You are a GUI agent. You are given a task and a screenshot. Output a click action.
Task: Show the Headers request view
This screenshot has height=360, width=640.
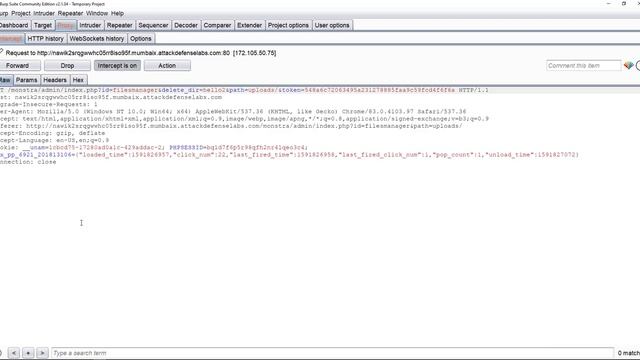pos(55,80)
